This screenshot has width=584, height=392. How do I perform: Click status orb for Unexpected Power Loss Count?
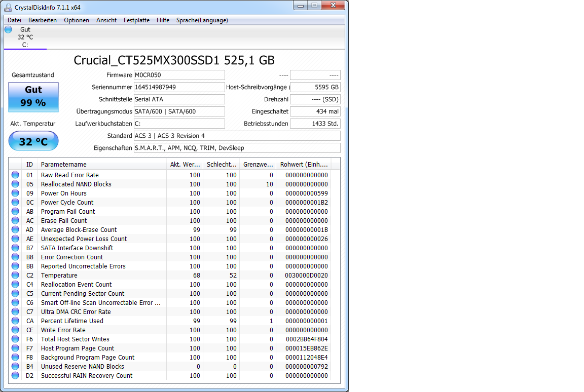coord(15,239)
